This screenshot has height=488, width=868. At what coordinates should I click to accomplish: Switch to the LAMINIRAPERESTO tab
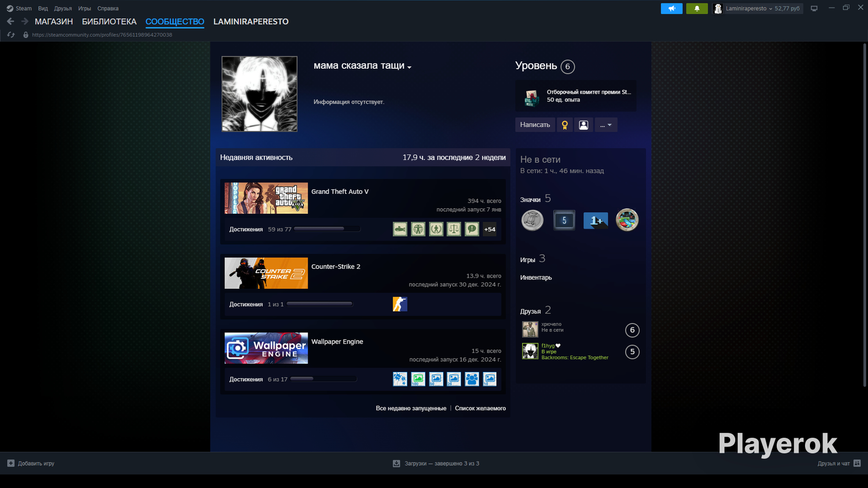pos(251,21)
